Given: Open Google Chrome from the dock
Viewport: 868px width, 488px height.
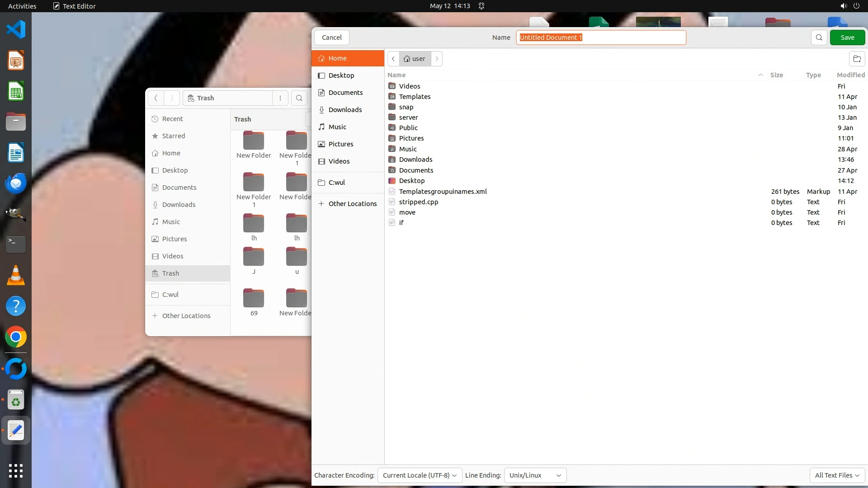Looking at the screenshot, I should (x=16, y=337).
